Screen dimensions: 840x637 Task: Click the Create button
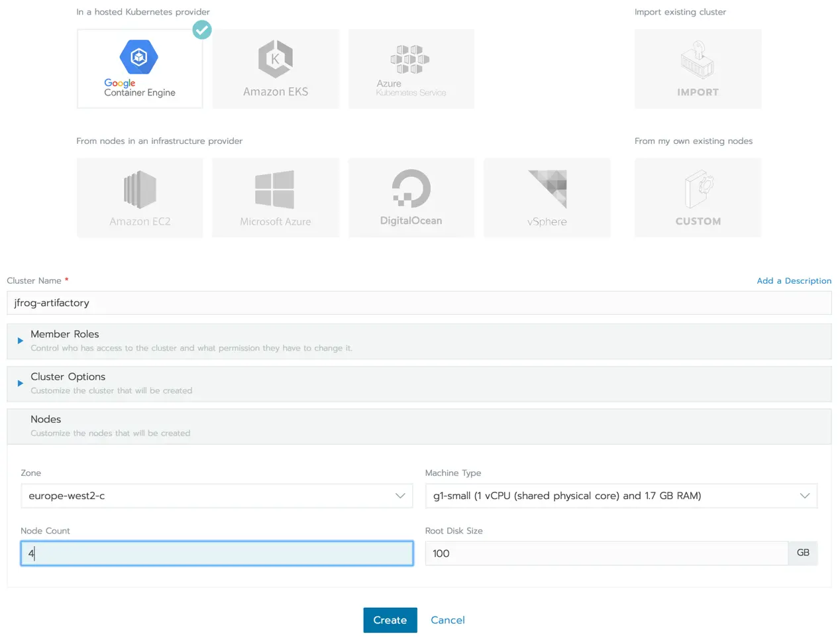click(x=390, y=620)
